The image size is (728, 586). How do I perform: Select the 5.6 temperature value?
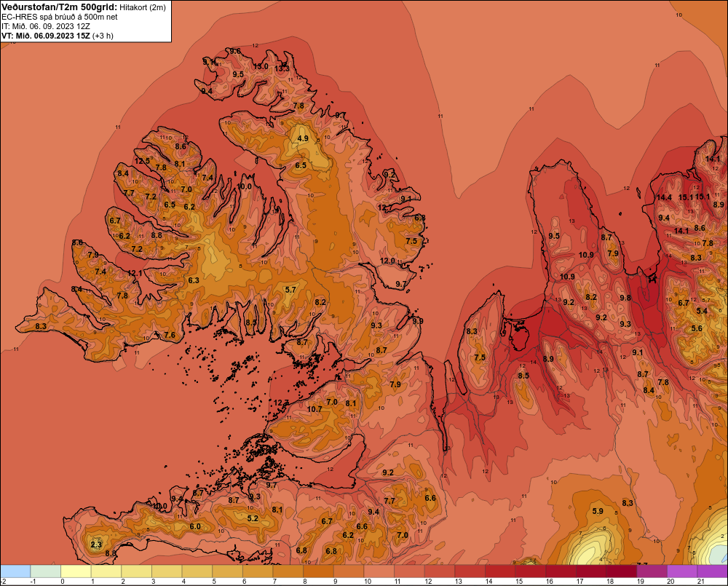[697, 328]
